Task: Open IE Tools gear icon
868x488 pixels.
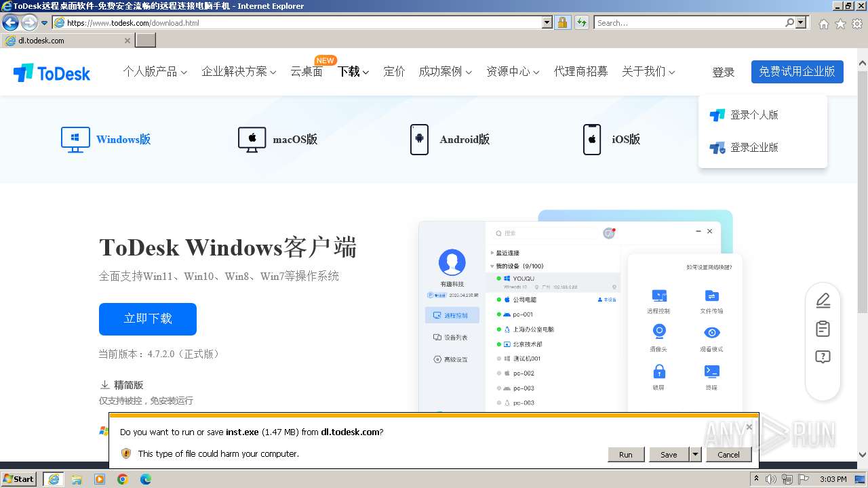Action: point(857,24)
